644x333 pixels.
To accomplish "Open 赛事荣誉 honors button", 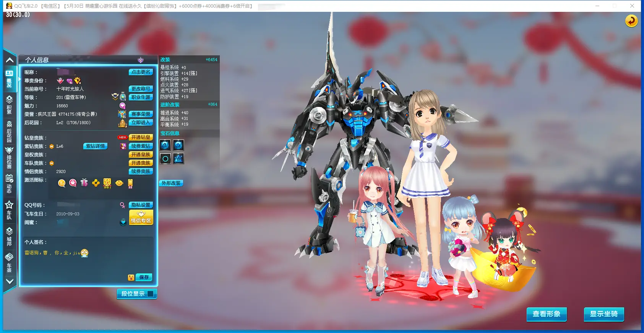I will pos(141,114).
